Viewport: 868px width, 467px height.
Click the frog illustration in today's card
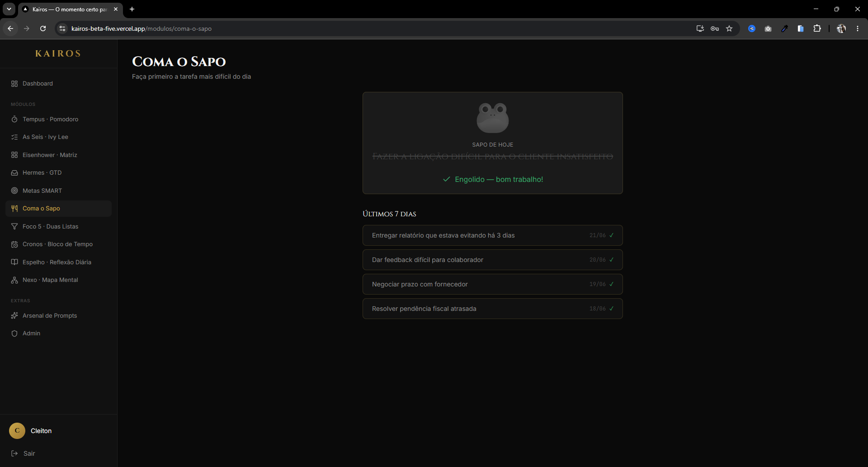coord(493,118)
